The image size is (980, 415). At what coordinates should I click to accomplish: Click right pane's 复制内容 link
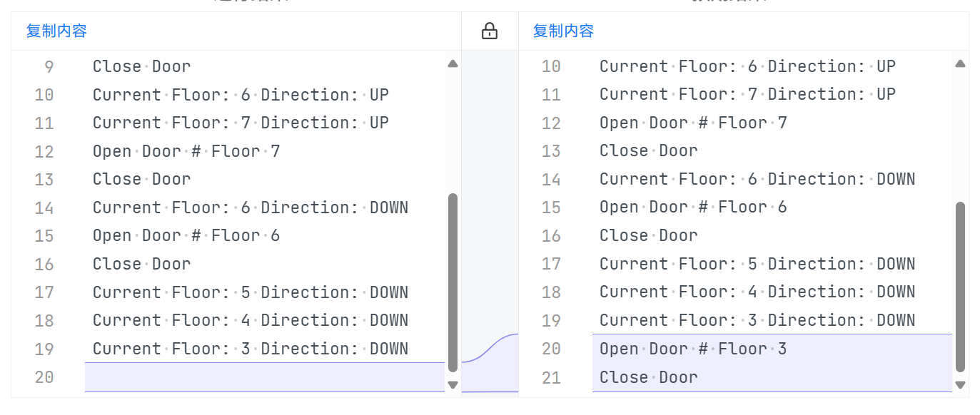(x=563, y=31)
